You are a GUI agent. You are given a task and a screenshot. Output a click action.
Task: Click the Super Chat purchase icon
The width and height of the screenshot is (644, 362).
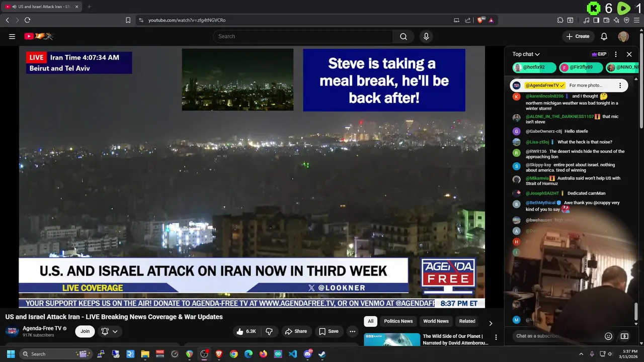[624, 336]
